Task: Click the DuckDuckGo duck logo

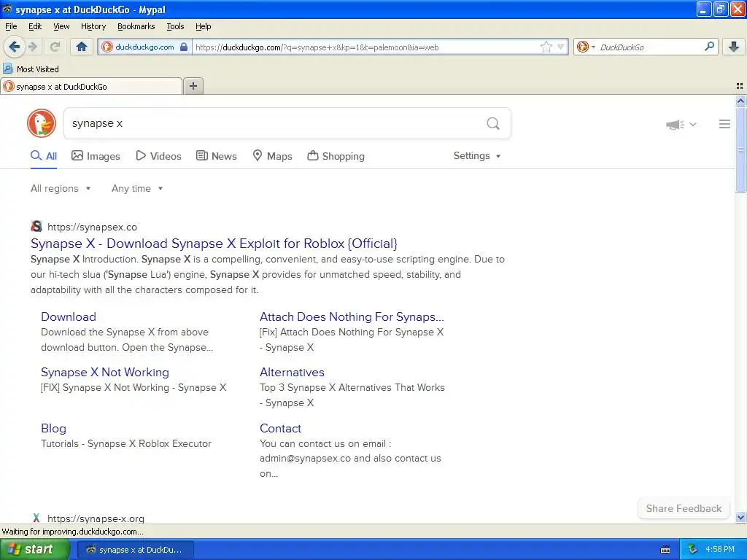Action: tap(42, 123)
